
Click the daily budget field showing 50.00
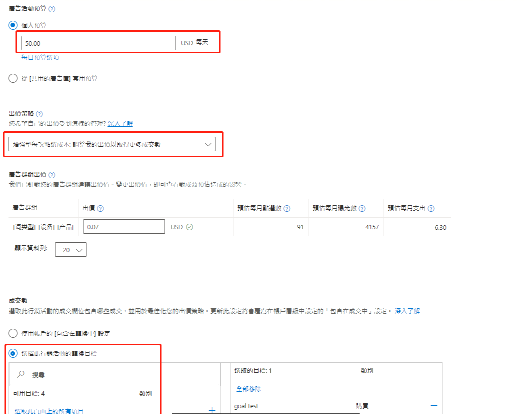click(x=98, y=43)
